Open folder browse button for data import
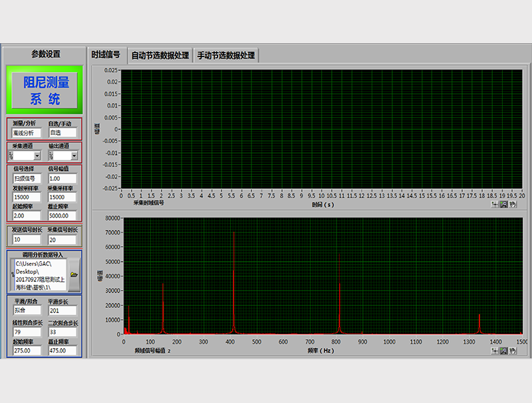Viewport: 532px width, 403px height. click(74, 275)
